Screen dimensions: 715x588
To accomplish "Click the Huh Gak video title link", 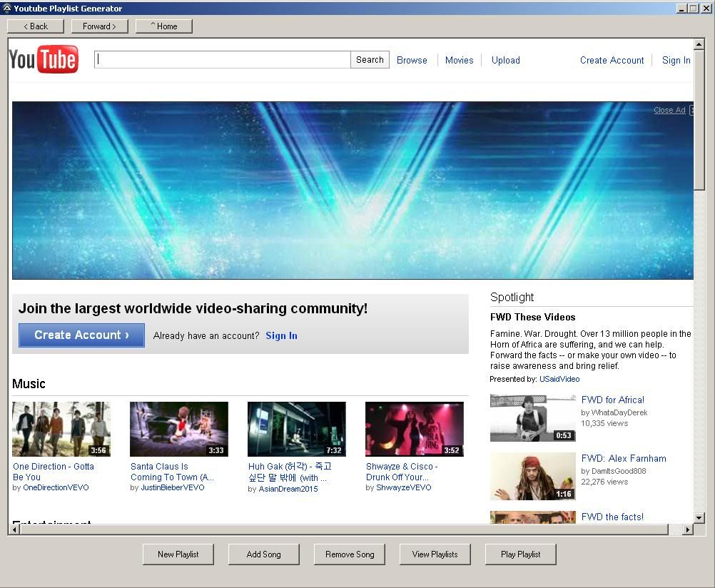I will (x=290, y=472).
